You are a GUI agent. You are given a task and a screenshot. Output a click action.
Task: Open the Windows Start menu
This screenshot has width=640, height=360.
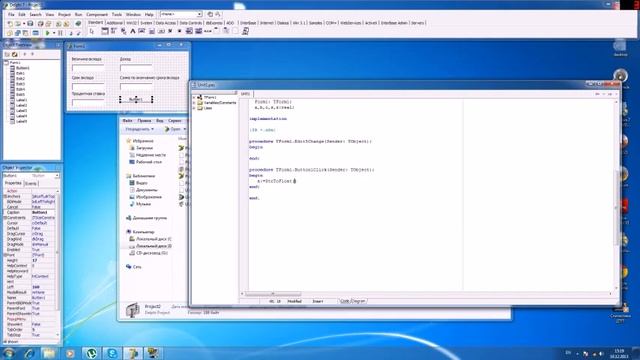coord(8,353)
